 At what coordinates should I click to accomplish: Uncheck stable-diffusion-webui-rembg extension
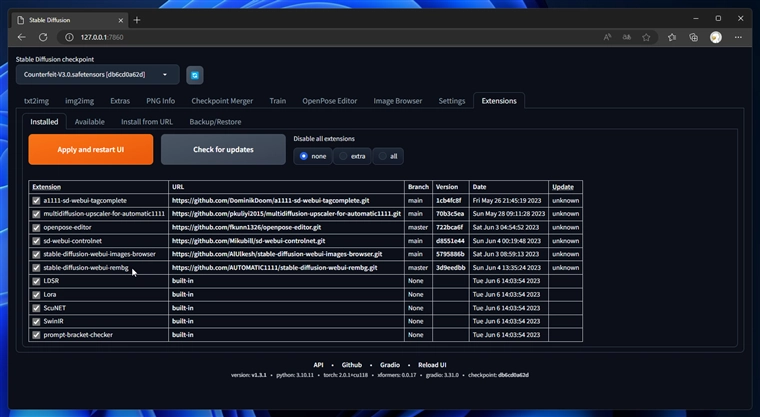[36, 268]
